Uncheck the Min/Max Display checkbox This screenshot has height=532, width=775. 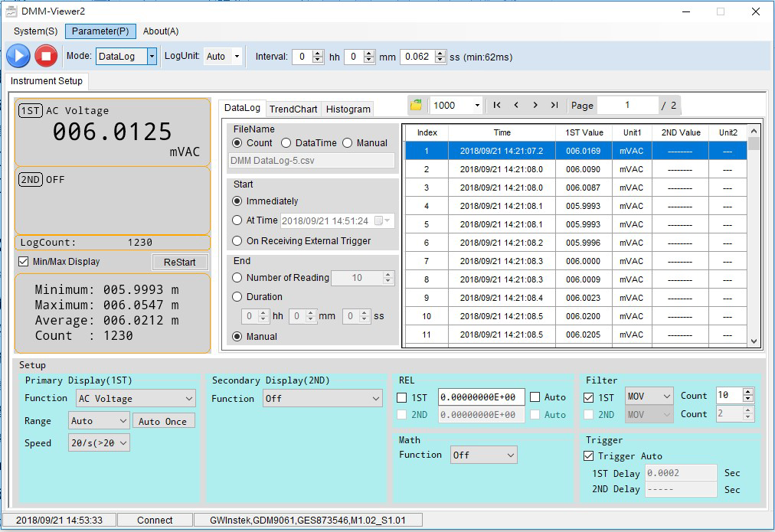[24, 262]
